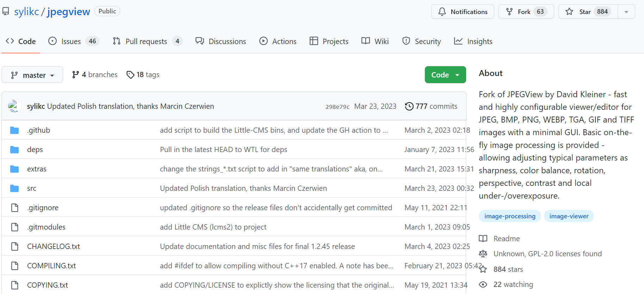Viewport: 644px width, 294px height.
Task: Go to the Discussions tab
Action: pyautogui.click(x=221, y=41)
